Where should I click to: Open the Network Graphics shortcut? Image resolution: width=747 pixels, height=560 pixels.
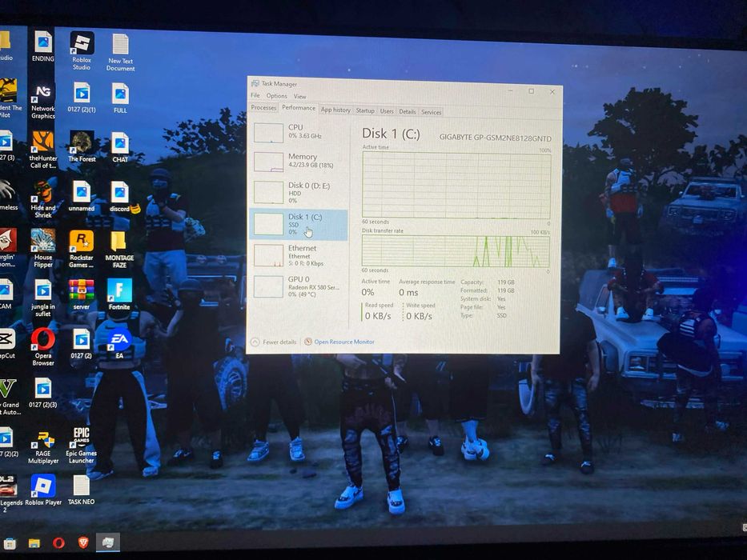click(x=43, y=101)
